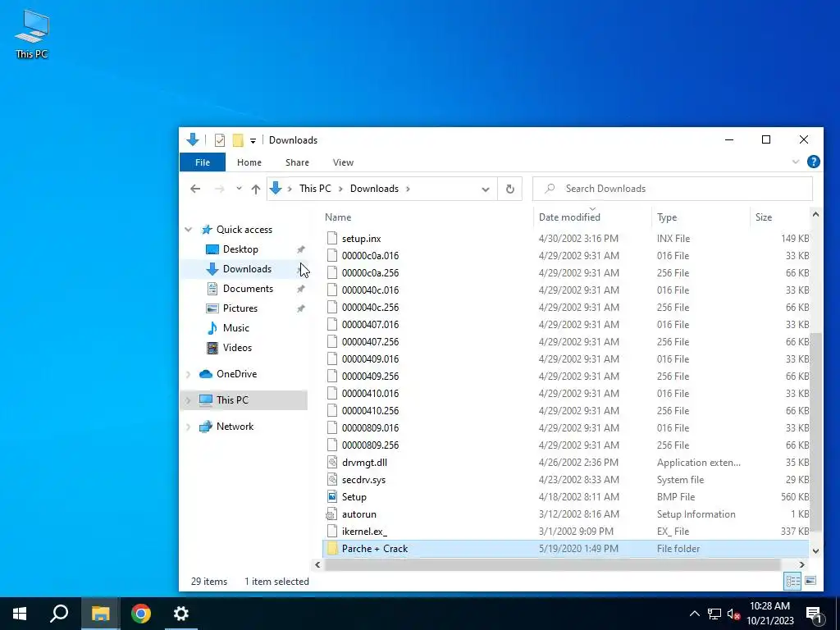This screenshot has height=630, width=840.
Task: Select the Parche + Crack folder icon
Action: click(332, 549)
